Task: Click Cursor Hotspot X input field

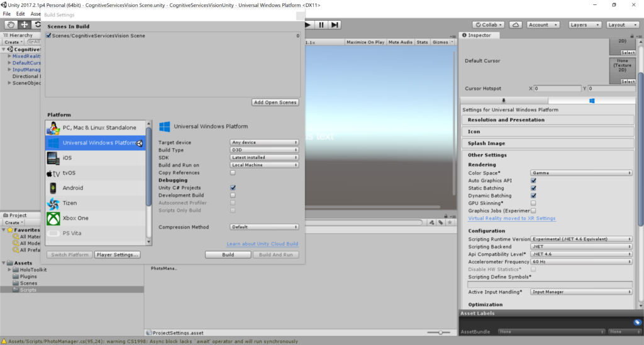Action: tap(557, 89)
